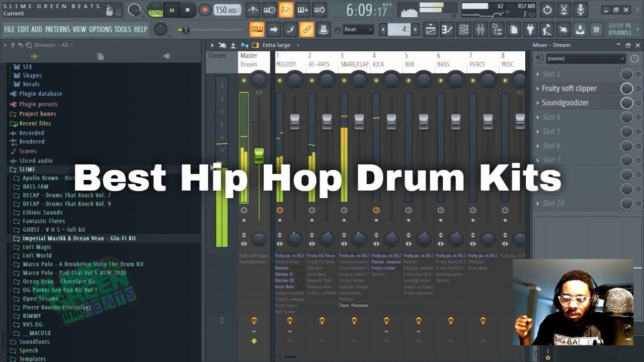Click the metronome icon
Viewport: 644px width, 362px height.
(252, 10)
